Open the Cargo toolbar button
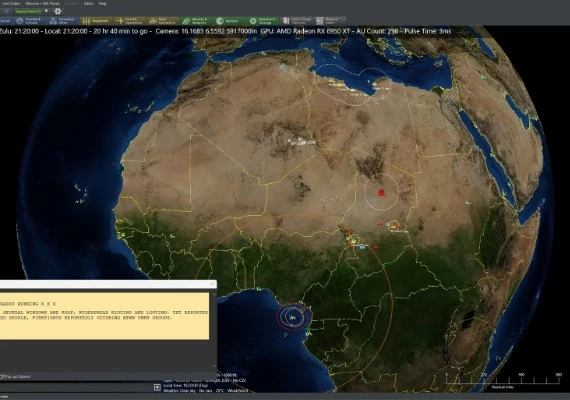 [x=297, y=21]
